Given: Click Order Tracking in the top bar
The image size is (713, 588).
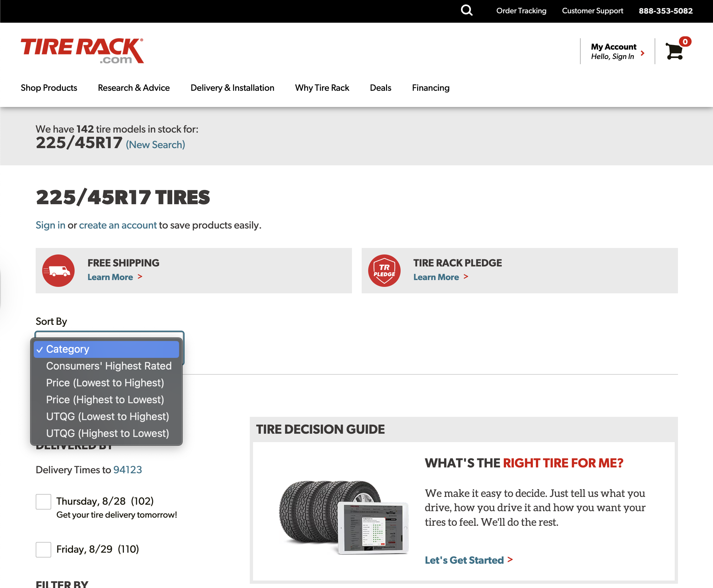Looking at the screenshot, I should [521, 10].
